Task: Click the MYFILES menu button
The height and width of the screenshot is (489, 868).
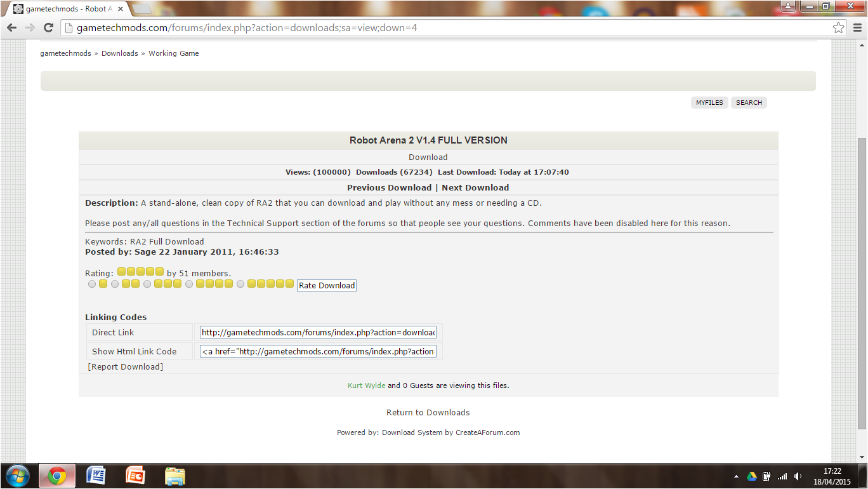Action: click(709, 102)
